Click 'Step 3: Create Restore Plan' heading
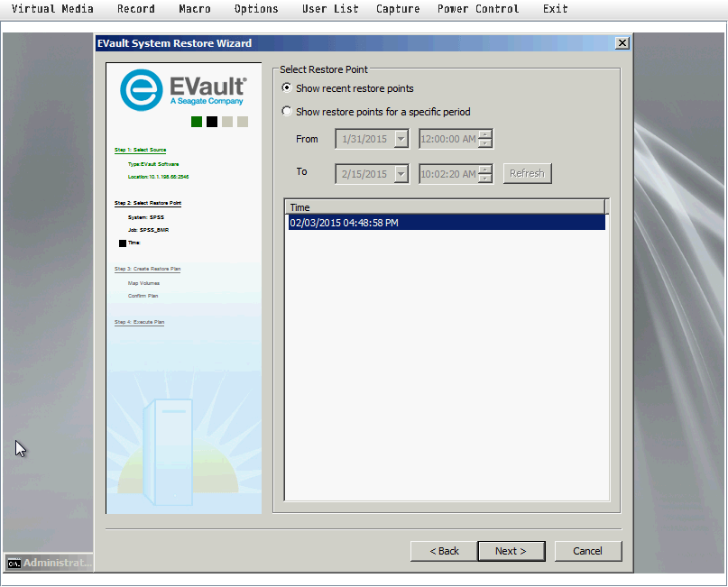This screenshot has width=728, height=587. tap(147, 269)
